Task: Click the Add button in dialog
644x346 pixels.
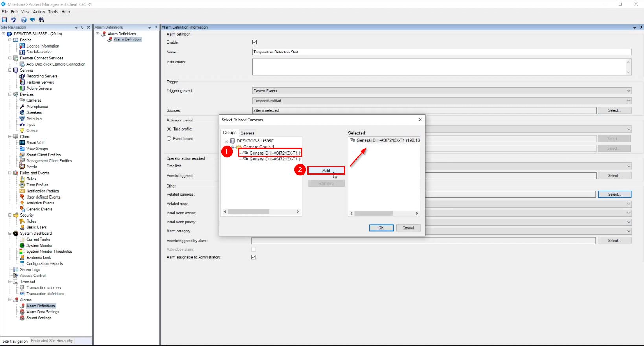Action: pyautogui.click(x=326, y=171)
